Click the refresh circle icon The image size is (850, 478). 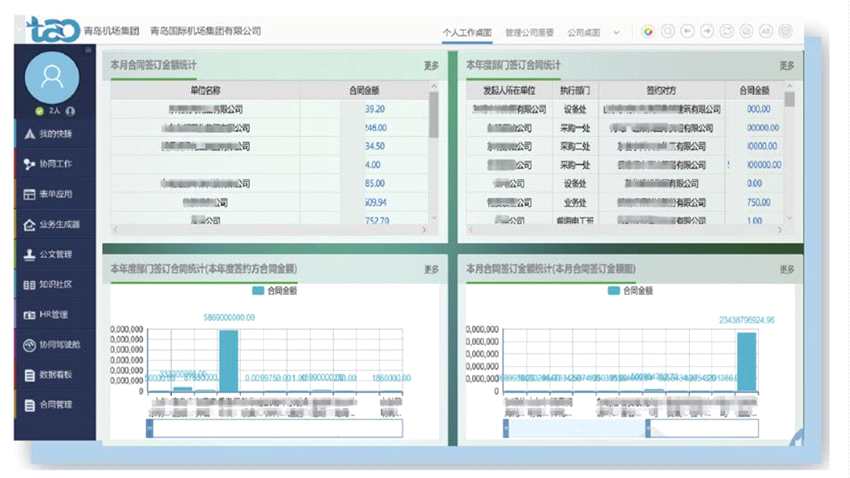coord(726,31)
